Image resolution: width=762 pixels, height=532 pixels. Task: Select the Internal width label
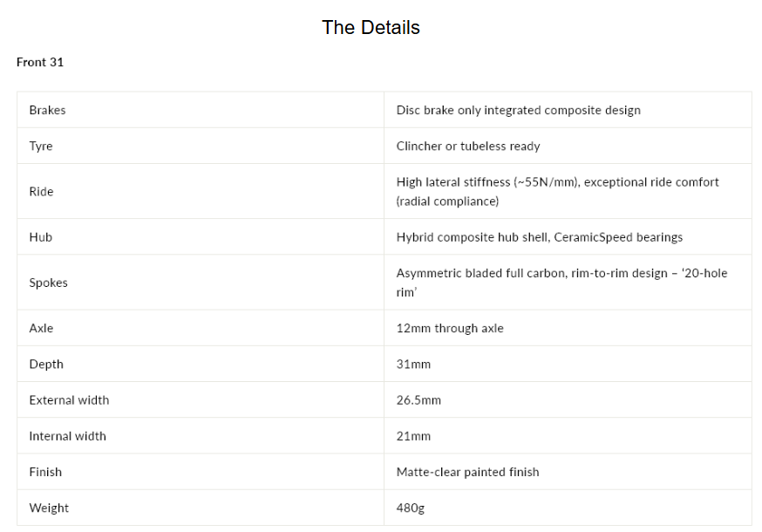coord(67,436)
